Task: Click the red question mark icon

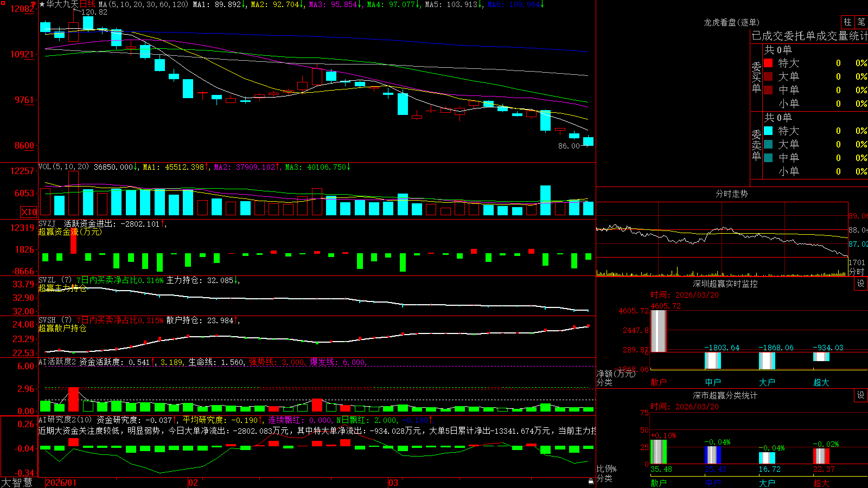Action: click(x=34, y=4)
